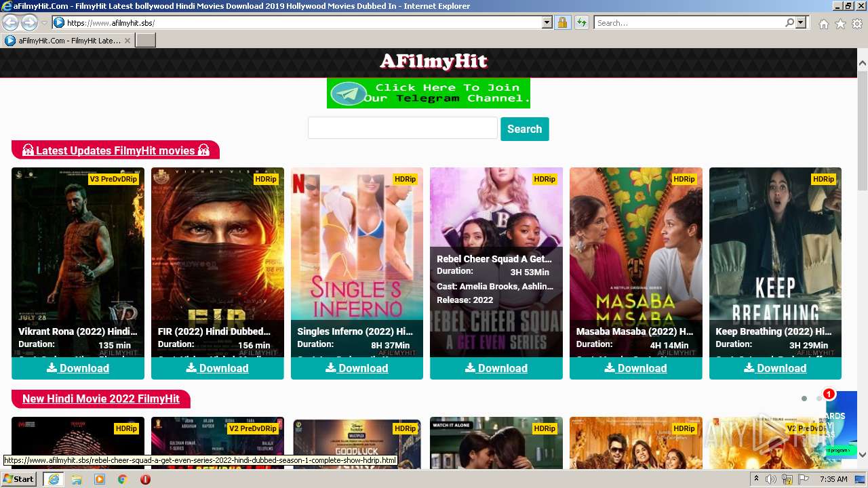
Task: Show hidden system tray icons arrow
Action: [756, 479]
